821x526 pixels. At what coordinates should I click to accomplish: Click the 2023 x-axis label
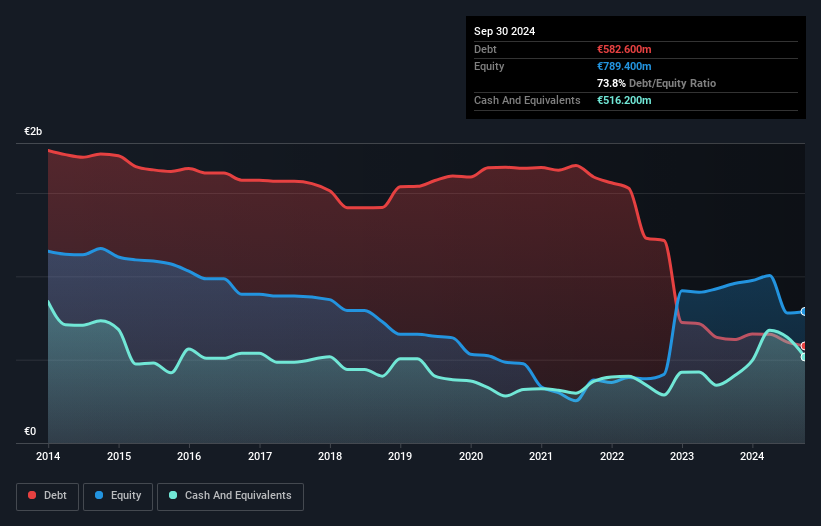(682, 456)
